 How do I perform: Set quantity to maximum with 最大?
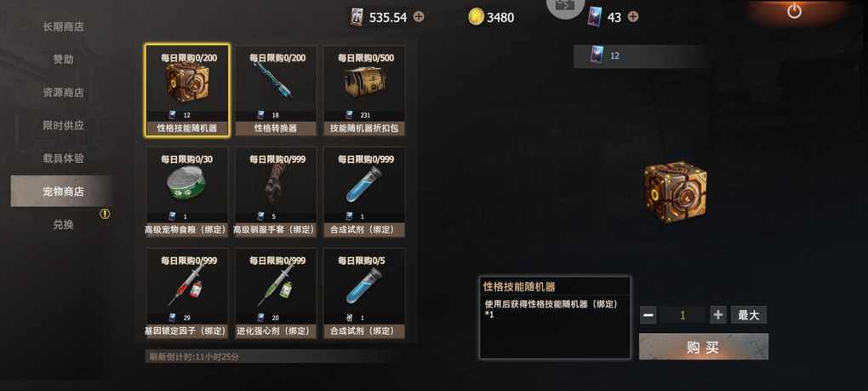point(748,315)
